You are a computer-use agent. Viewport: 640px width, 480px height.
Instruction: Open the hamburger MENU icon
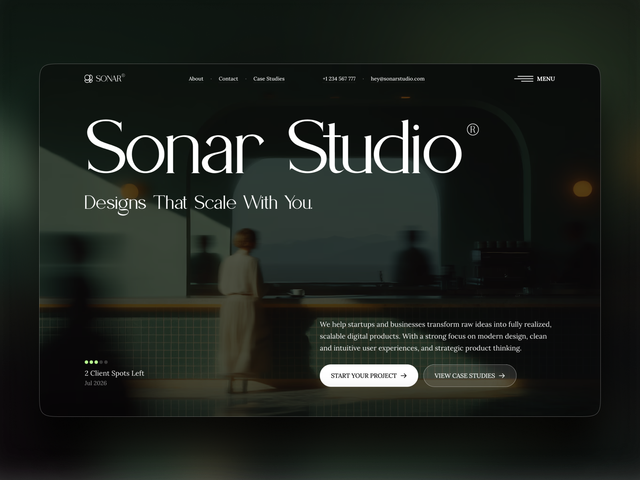click(x=524, y=79)
